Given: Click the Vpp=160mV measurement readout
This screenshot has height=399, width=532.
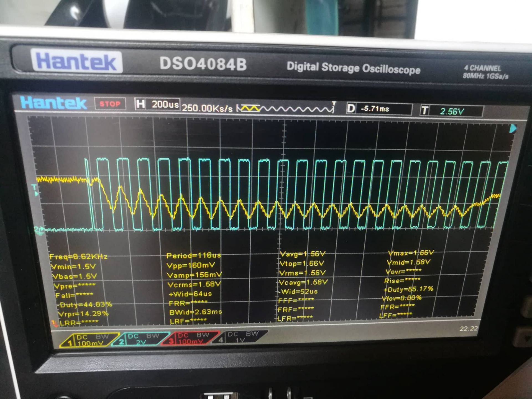Looking at the screenshot, I should (191, 265).
